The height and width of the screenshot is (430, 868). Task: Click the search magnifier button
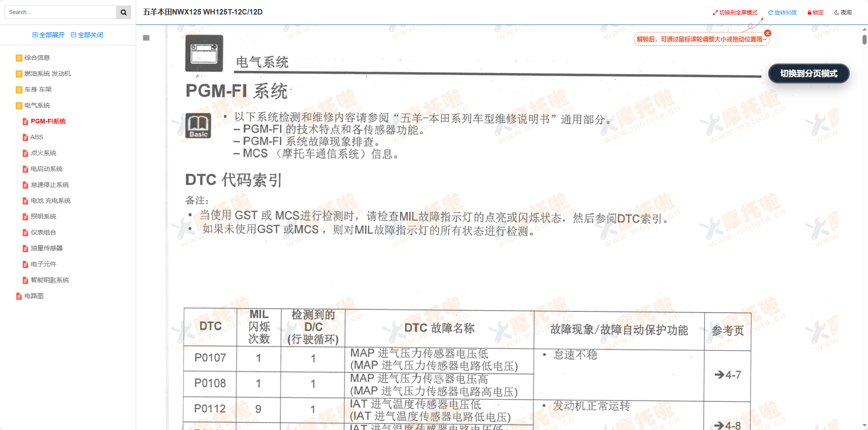click(x=123, y=12)
